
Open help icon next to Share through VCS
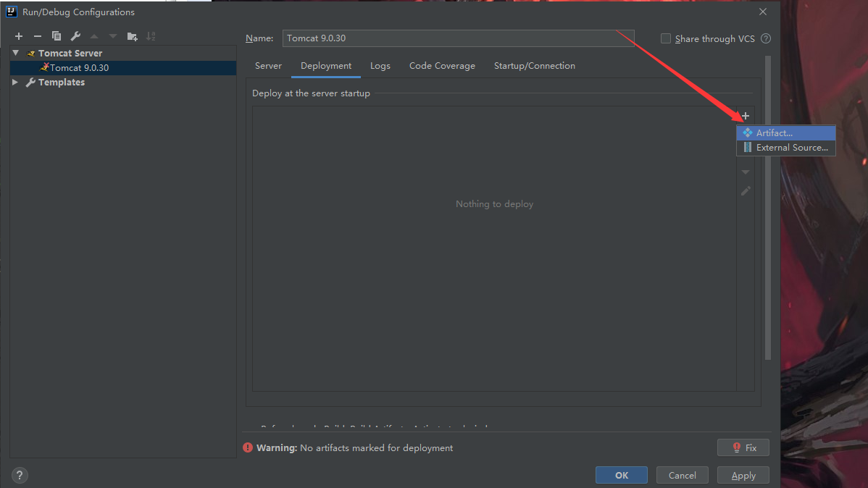click(x=766, y=38)
